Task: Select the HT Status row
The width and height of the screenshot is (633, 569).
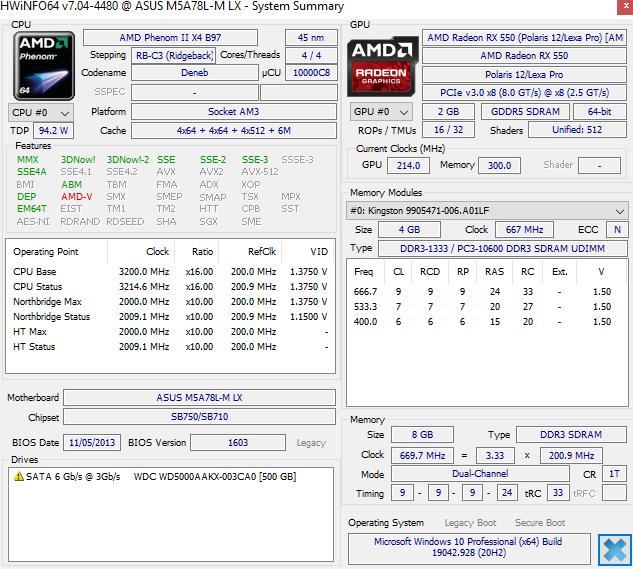Action: tap(170, 346)
